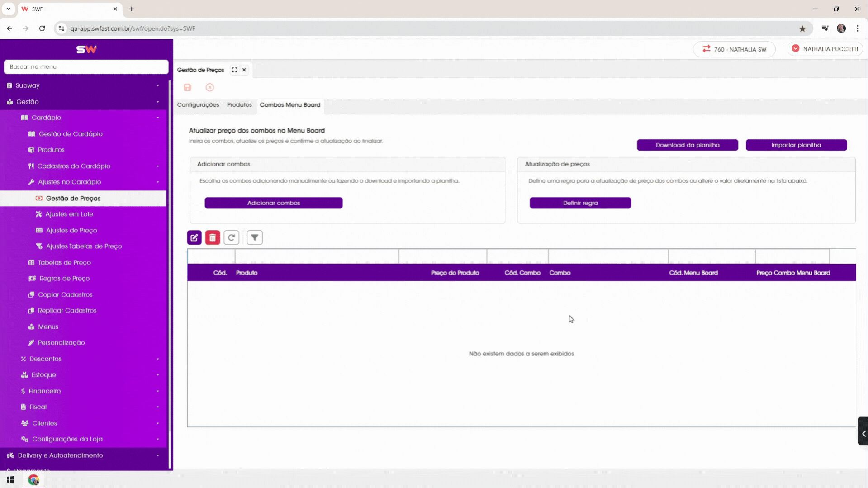The width and height of the screenshot is (868, 488).
Task: Click the SW logo in sidebar
Action: (x=86, y=49)
